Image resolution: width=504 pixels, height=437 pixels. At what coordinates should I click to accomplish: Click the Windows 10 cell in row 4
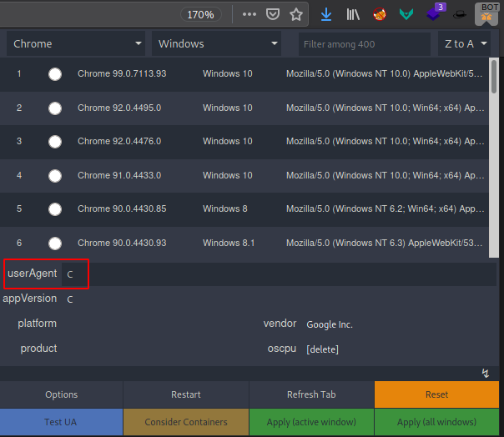(228, 175)
